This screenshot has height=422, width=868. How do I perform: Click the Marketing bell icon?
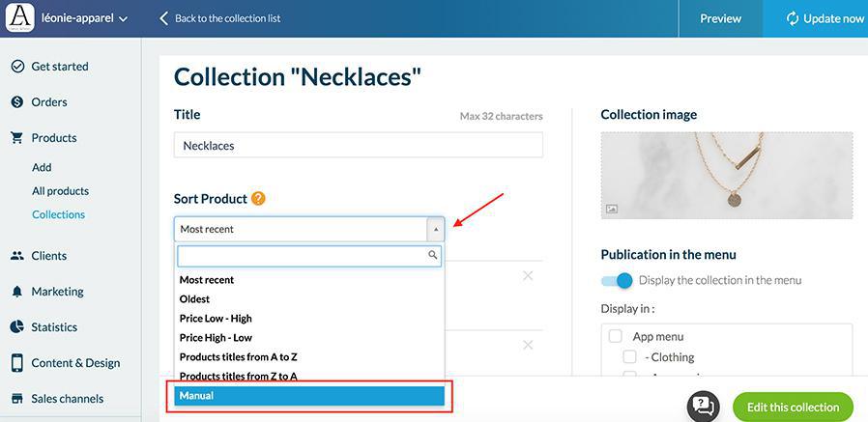(16, 292)
